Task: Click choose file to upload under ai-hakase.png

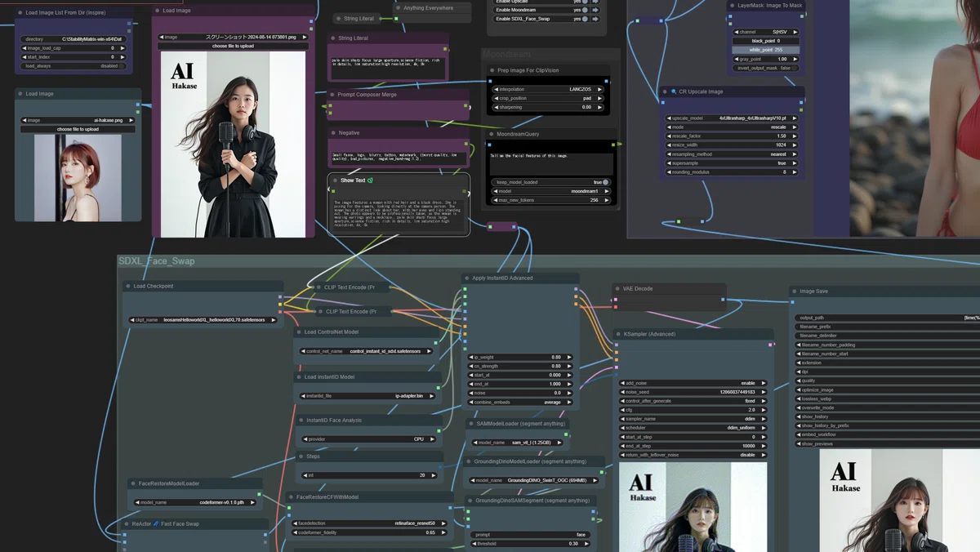Action: click(x=78, y=129)
